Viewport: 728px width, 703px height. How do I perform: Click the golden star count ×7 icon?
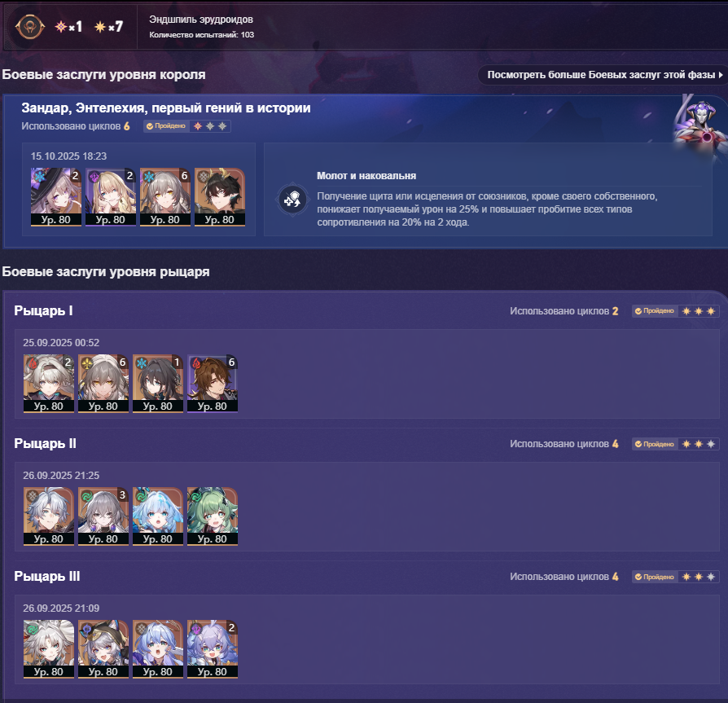pos(108,27)
